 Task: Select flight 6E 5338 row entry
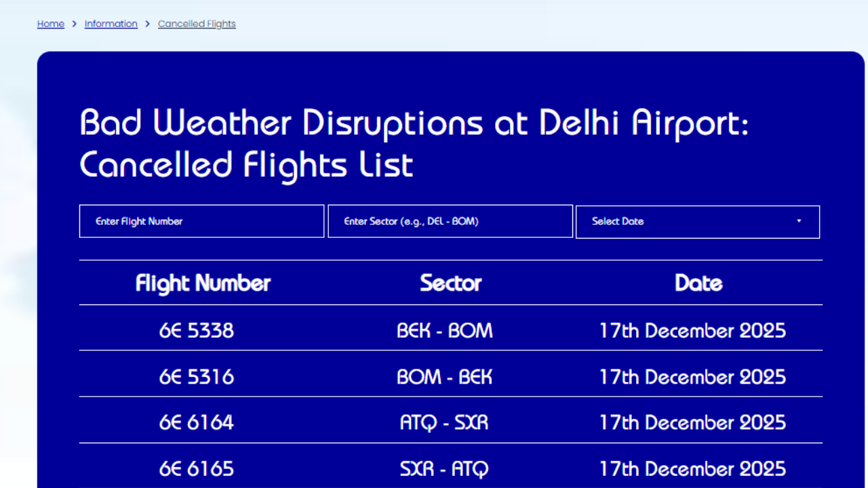click(x=197, y=331)
